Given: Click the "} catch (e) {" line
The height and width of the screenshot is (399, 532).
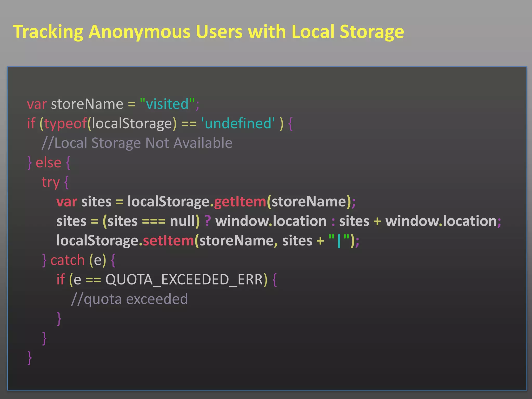Looking at the screenshot, I should click(x=79, y=260).
